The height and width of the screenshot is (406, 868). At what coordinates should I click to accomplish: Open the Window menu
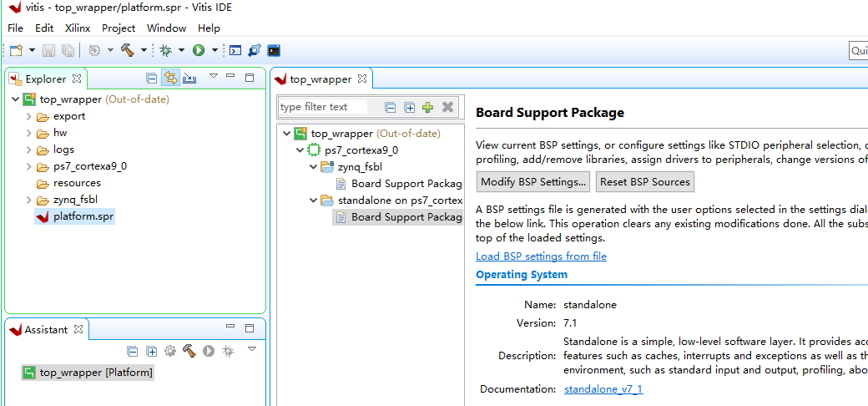(x=167, y=28)
